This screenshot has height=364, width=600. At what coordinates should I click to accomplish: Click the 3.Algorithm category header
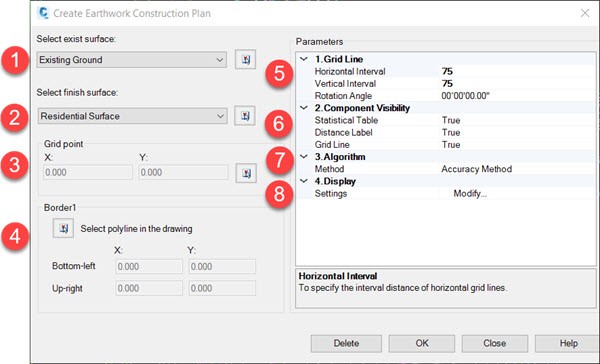pos(340,157)
